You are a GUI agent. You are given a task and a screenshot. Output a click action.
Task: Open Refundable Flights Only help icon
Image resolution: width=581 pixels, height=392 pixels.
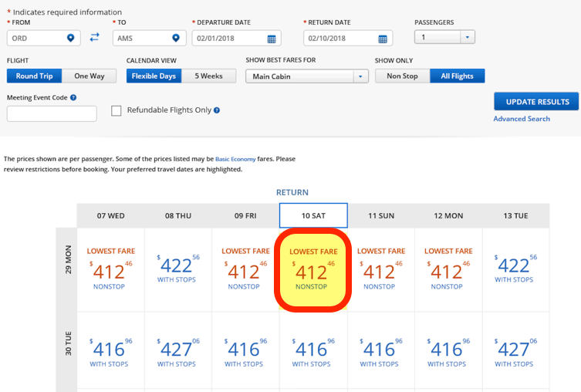[217, 110]
